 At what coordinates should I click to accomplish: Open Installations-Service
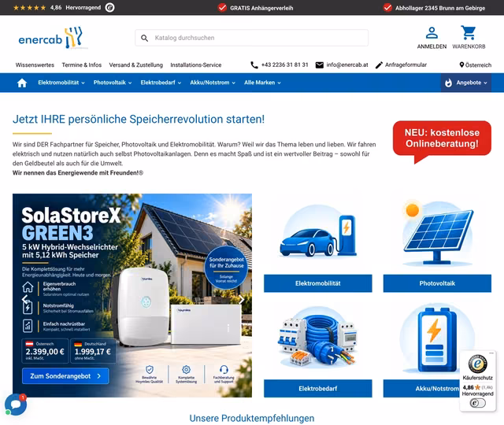point(196,65)
